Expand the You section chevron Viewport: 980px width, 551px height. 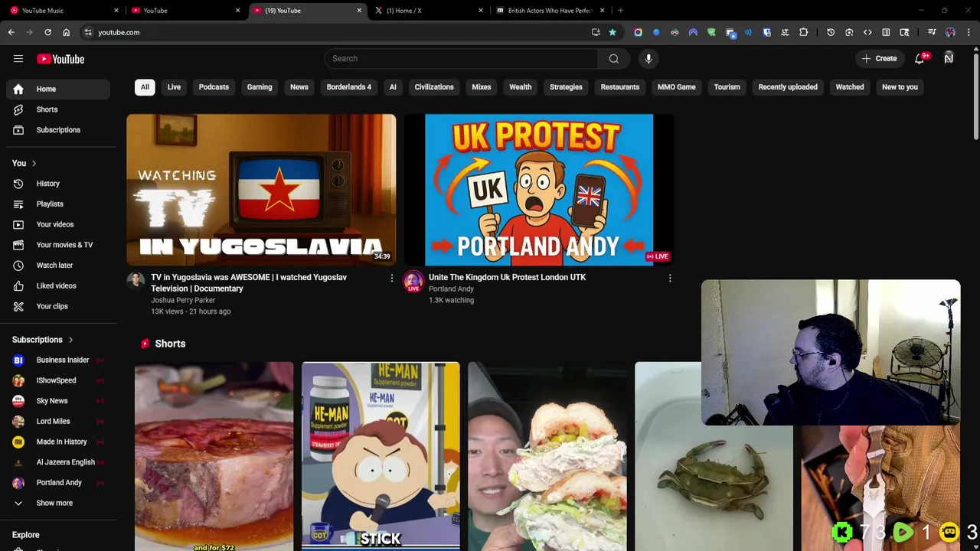click(x=34, y=163)
